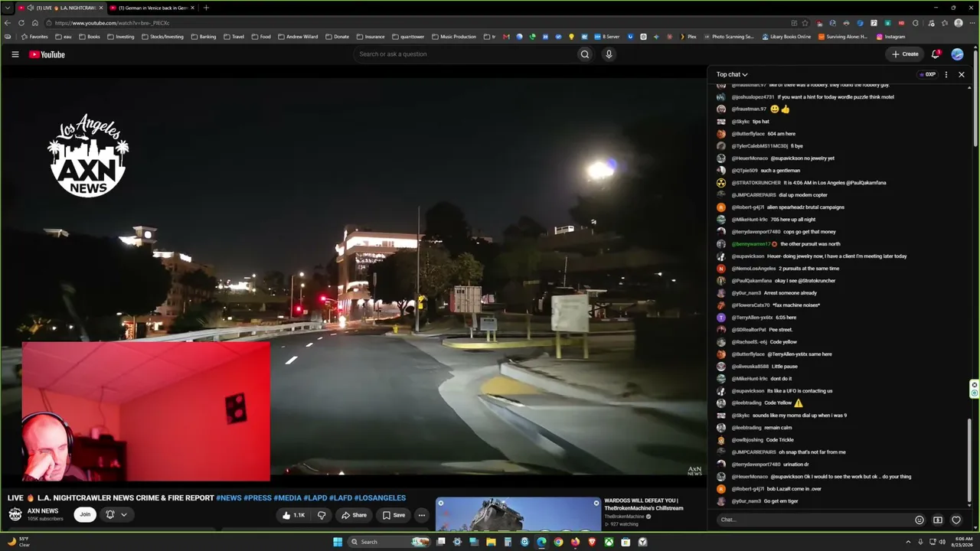Open the Create button
The width and height of the screenshot is (980, 551).
[905, 54]
